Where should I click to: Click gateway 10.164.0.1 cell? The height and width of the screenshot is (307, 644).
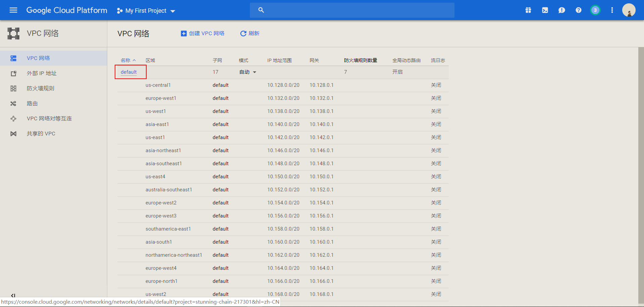[x=322, y=268]
